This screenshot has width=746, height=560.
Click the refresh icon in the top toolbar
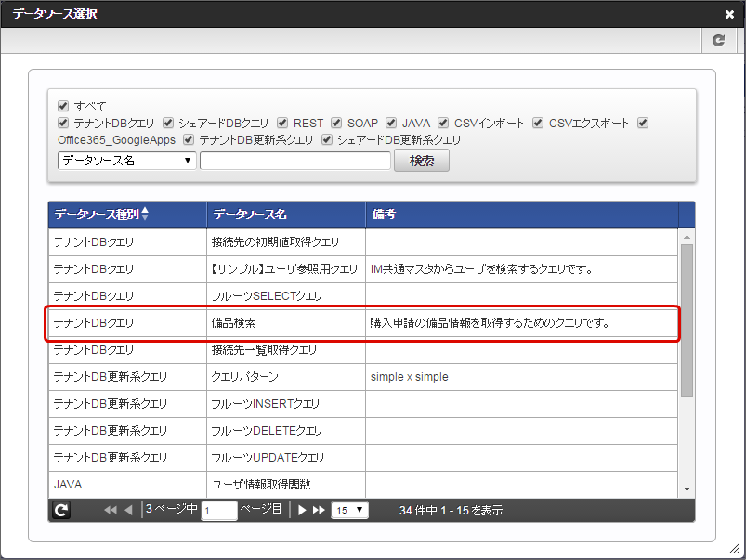coord(718,41)
